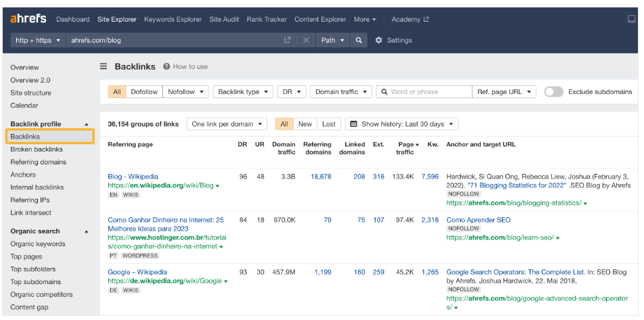Screen dimensions: 644x320
Task: Sort by DR column header
Action: 242,145
